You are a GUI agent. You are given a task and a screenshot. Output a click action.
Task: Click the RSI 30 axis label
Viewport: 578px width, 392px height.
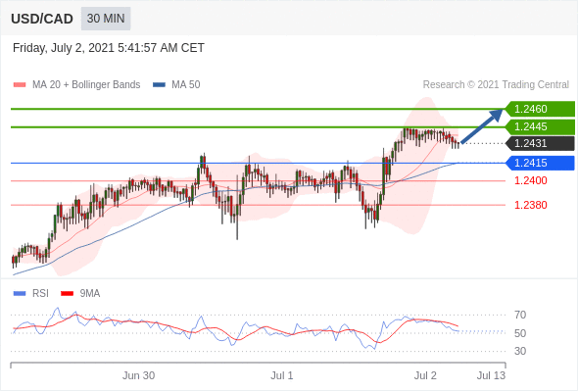tap(520, 351)
